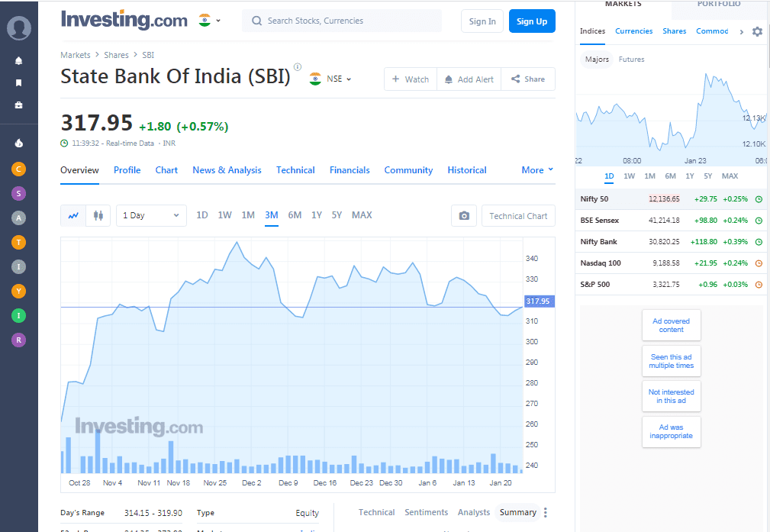Screen dimensions: 770x532
Task: Set mini markets chart to 1W
Action: 629,176
